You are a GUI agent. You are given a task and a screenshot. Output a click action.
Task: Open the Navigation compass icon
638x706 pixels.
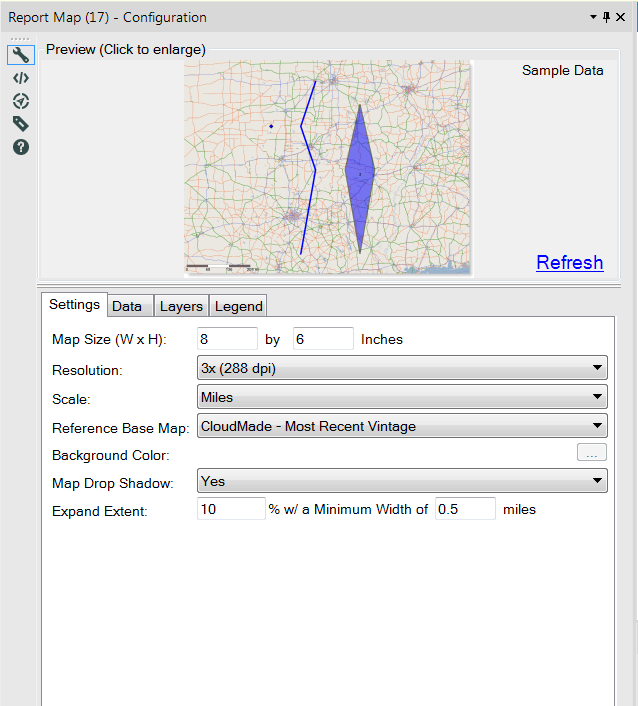pos(21,101)
